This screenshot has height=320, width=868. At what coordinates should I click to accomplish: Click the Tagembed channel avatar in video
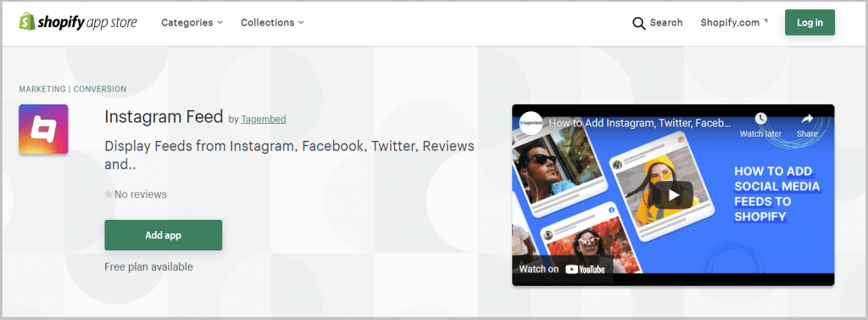pyautogui.click(x=531, y=122)
